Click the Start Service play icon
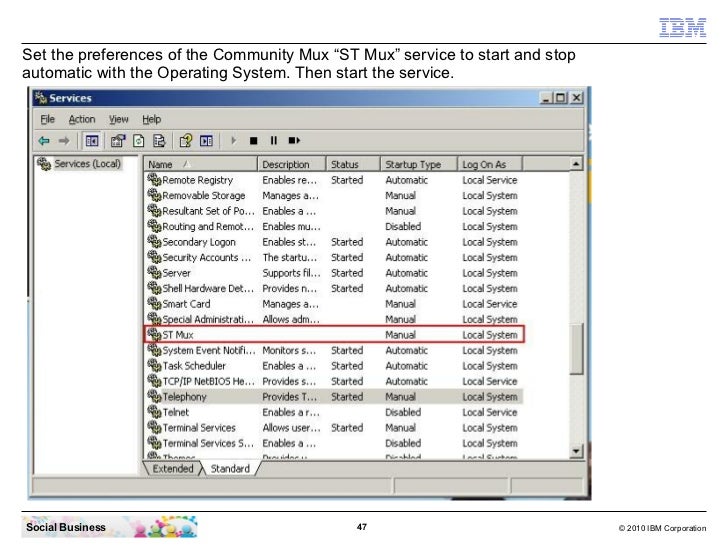728x546 pixels. click(234, 140)
